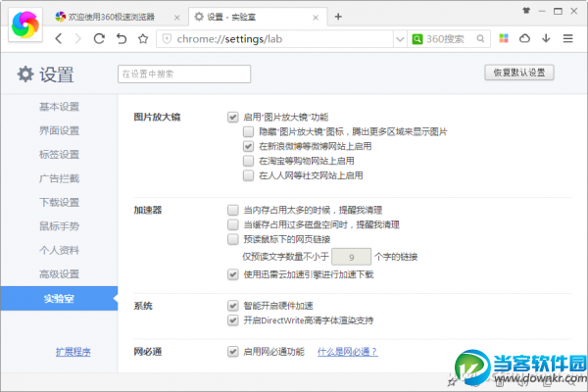This screenshot has width=588, height=392.
Task: Click the 加速器 section heading
Action: 148,210
